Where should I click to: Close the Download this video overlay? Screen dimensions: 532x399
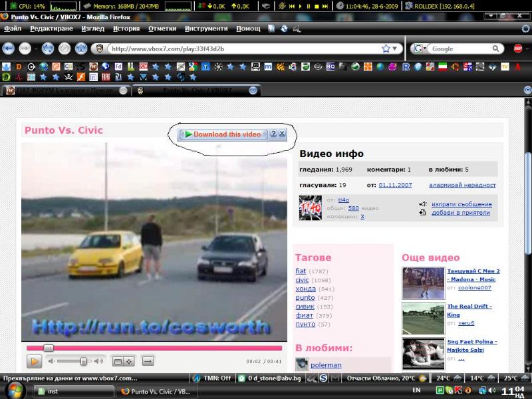click(282, 134)
